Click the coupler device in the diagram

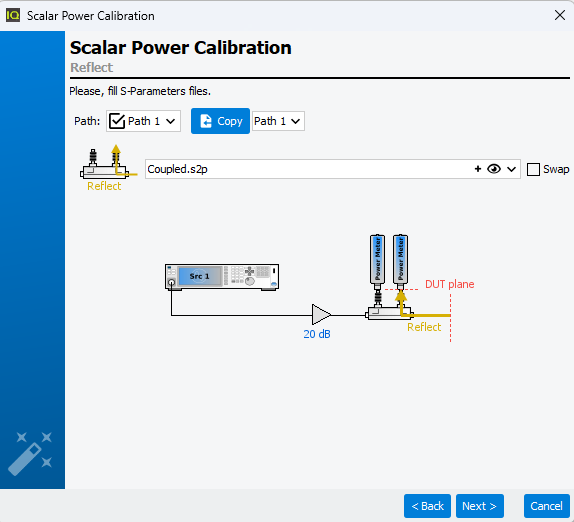(389, 313)
